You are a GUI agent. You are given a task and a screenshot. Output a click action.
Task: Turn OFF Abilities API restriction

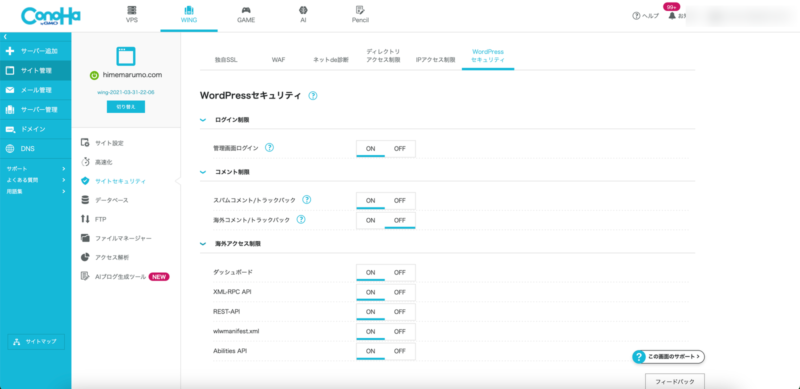point(399,351)
